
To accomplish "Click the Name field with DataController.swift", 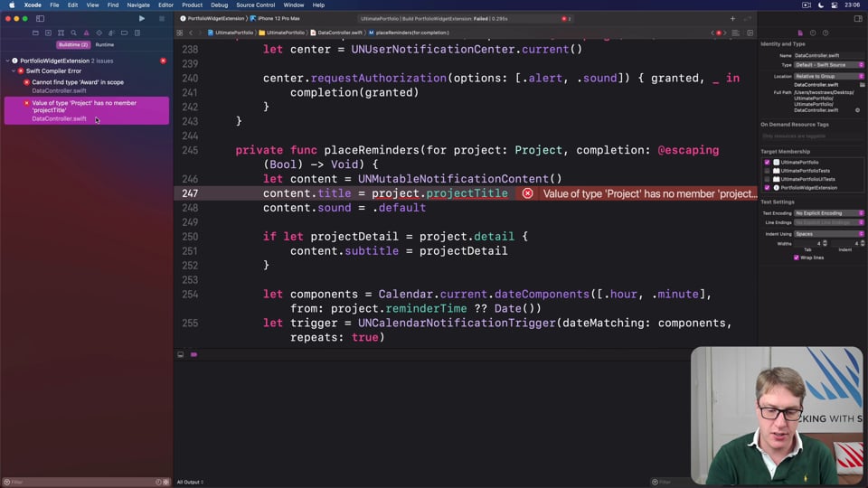I will (x=829, y=55).
